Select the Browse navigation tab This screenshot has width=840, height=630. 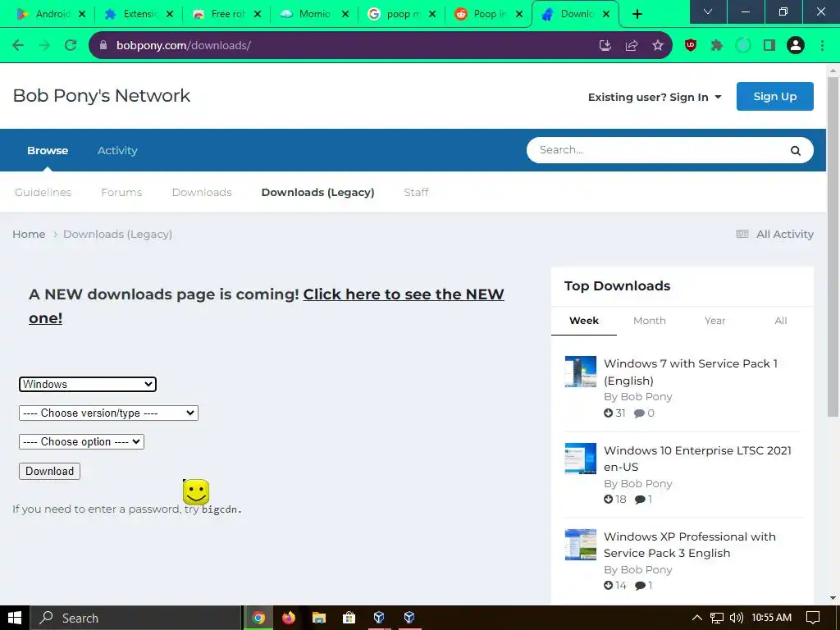coord(48,151)
